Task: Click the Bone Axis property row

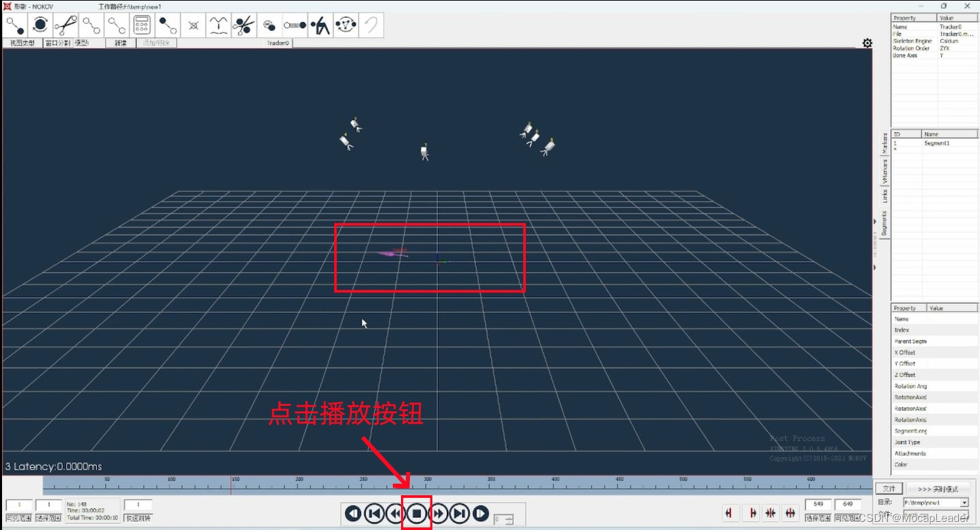Action: coord(934,55)
